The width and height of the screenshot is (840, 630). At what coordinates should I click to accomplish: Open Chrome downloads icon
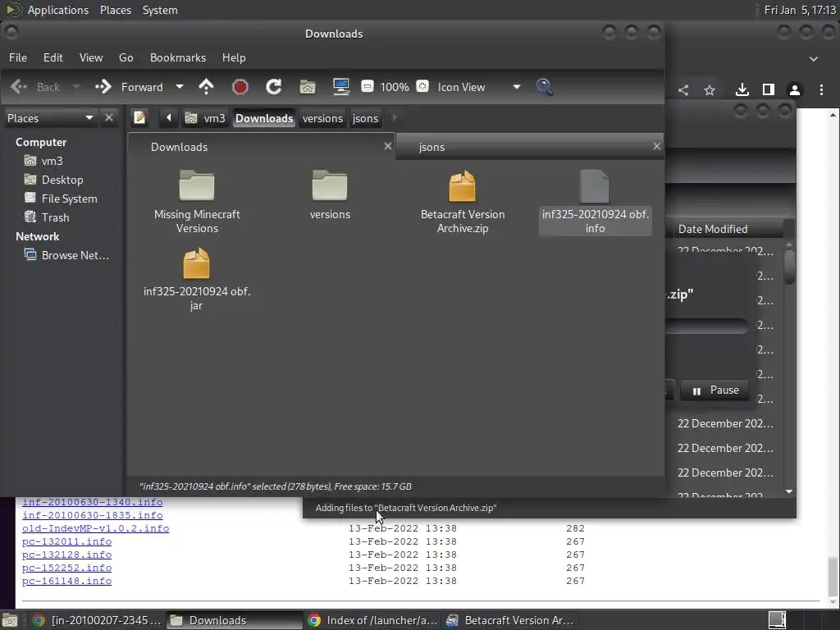coord(742,90)
